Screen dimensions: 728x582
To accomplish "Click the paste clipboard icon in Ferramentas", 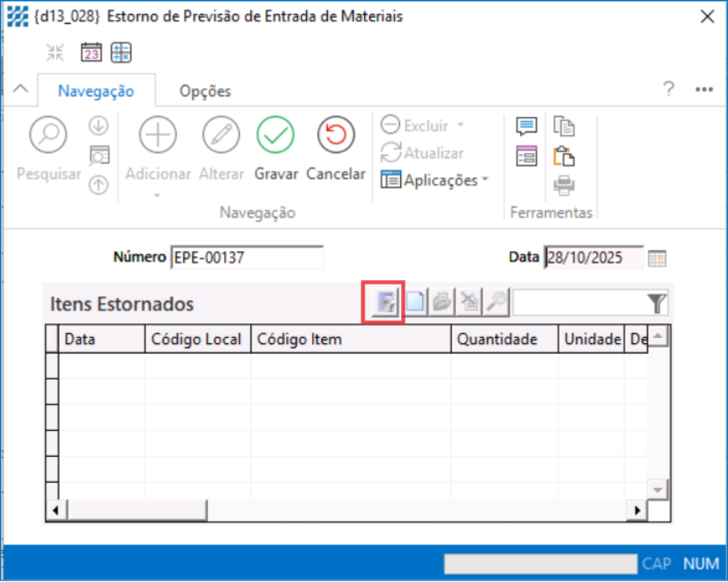I will [x=564, y=156].
